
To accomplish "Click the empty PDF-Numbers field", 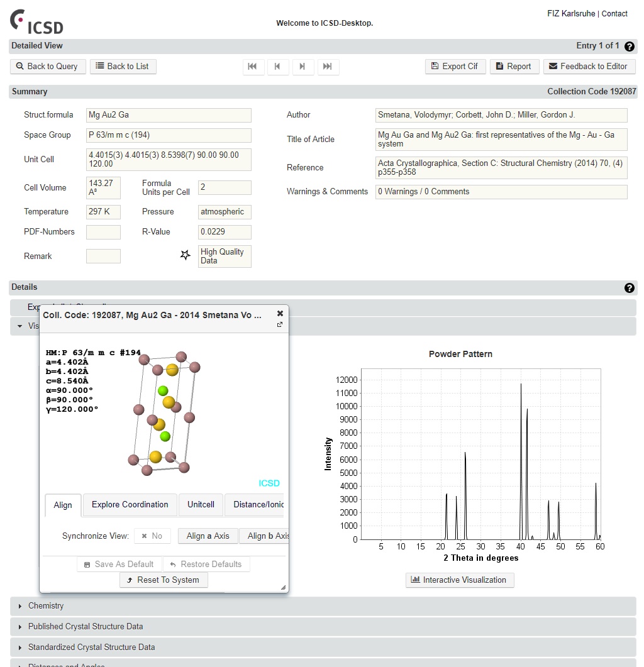I will (103, 232).
